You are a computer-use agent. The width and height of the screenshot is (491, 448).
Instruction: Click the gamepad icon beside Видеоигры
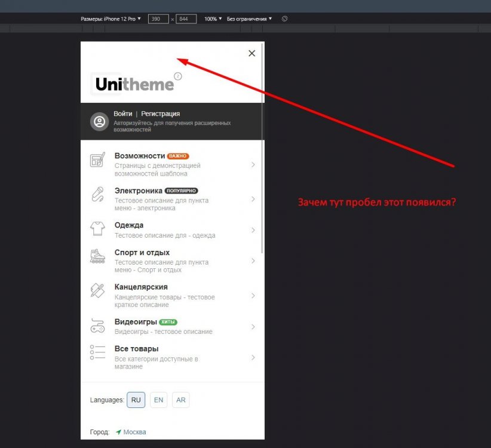[x=97, y=326]
